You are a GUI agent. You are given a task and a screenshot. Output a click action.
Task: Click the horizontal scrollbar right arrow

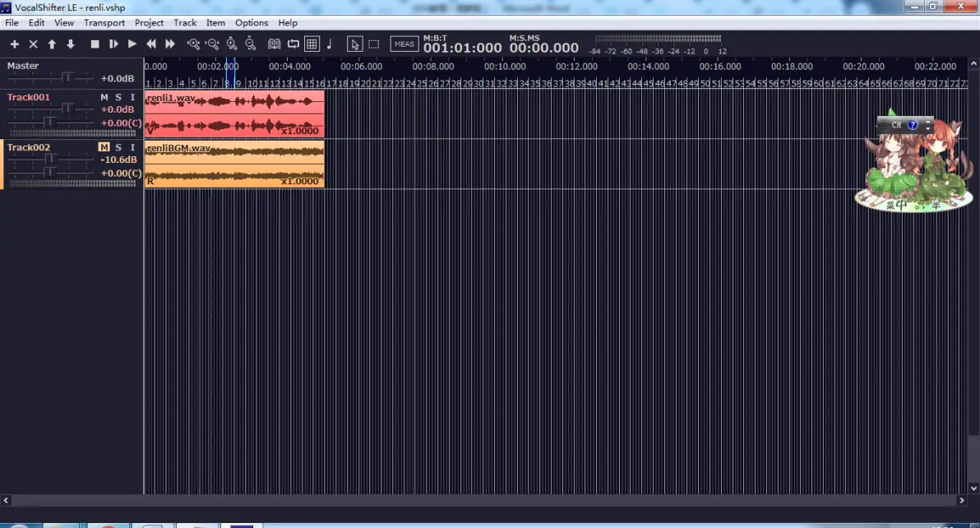(x=962, y=501)
